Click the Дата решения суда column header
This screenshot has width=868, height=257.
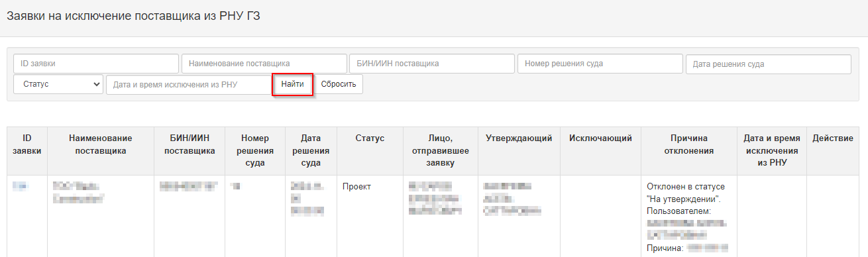[311, 150]
